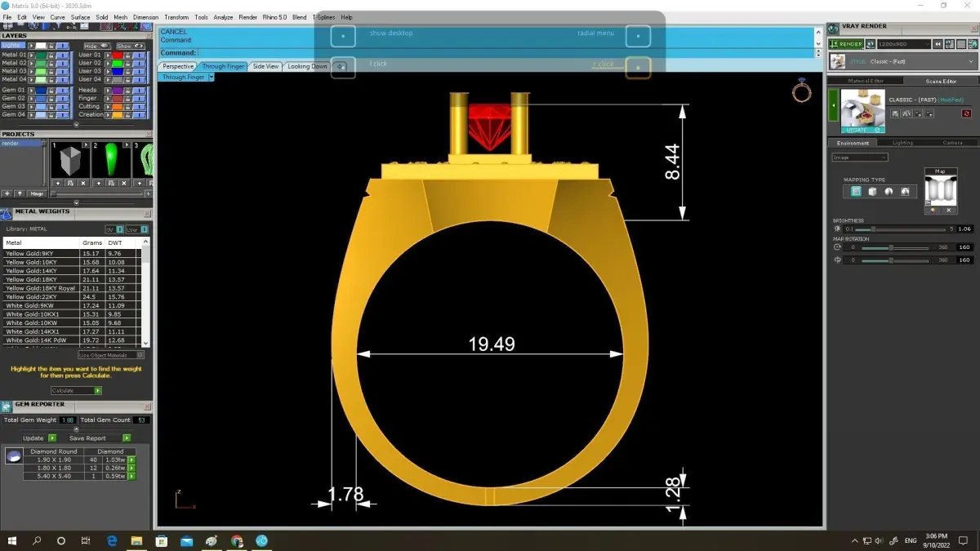Open the Dimension menu

pyautogui.click(x=145, y=17)
